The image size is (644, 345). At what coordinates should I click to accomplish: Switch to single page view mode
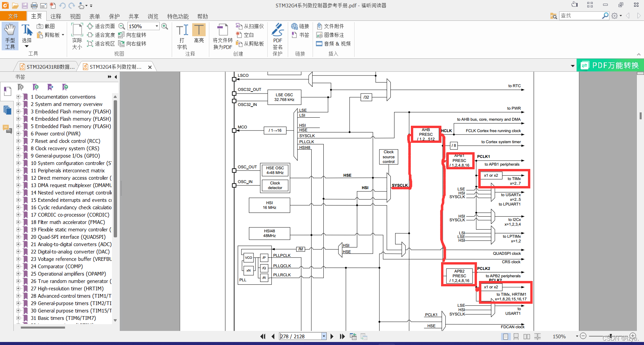point(505,336)
